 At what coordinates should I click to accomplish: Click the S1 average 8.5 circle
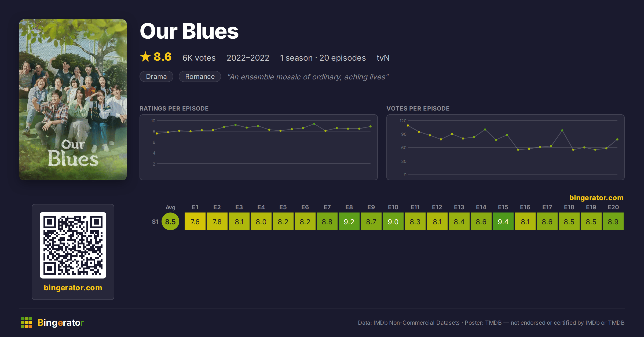[x=170, y=222]
